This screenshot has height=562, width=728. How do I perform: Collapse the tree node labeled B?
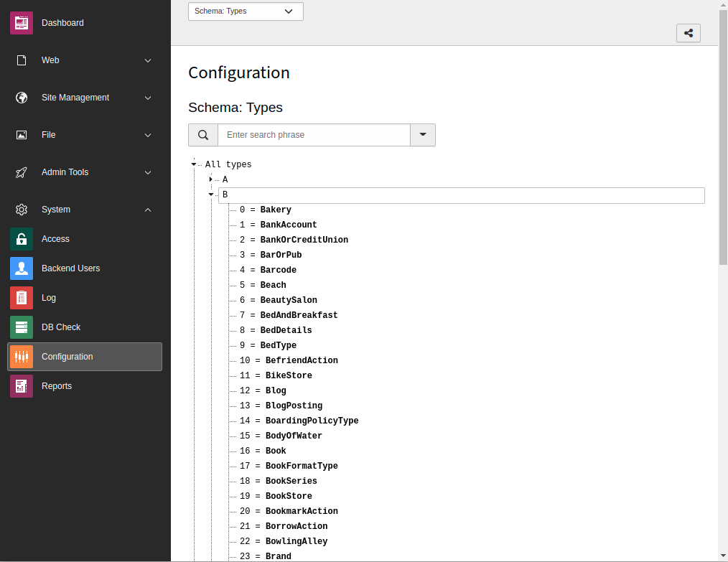210,195
